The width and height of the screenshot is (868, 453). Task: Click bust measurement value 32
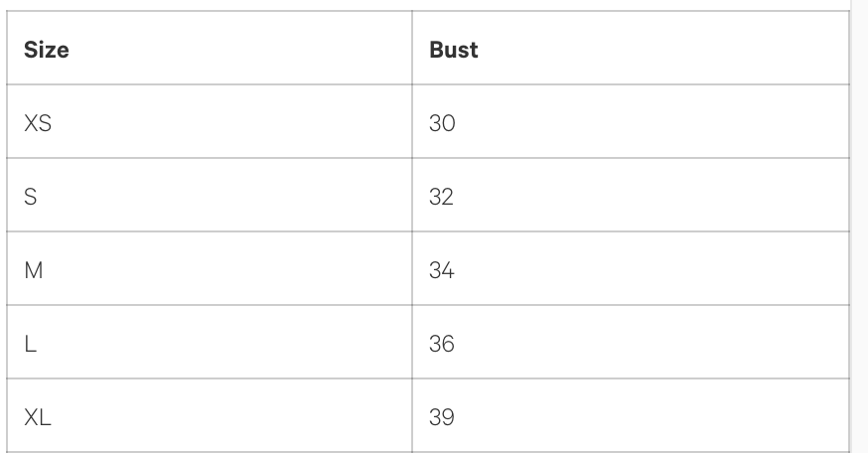442,197
